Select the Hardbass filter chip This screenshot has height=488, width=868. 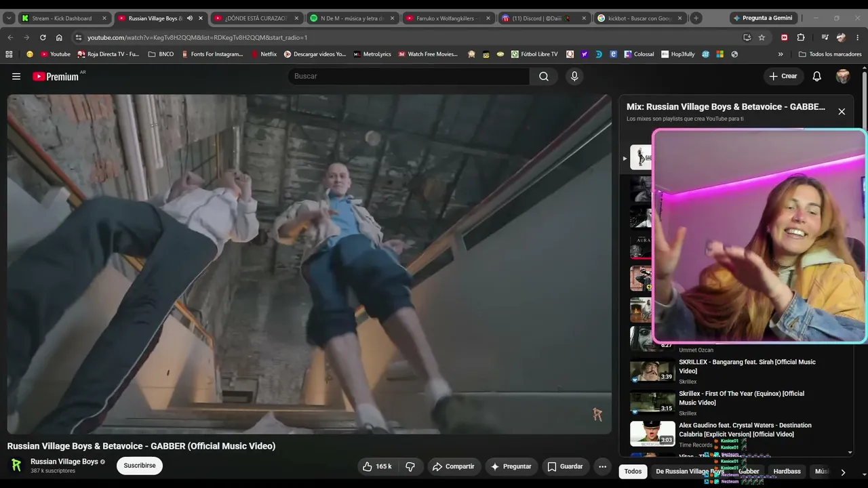[x=787, y=472]
